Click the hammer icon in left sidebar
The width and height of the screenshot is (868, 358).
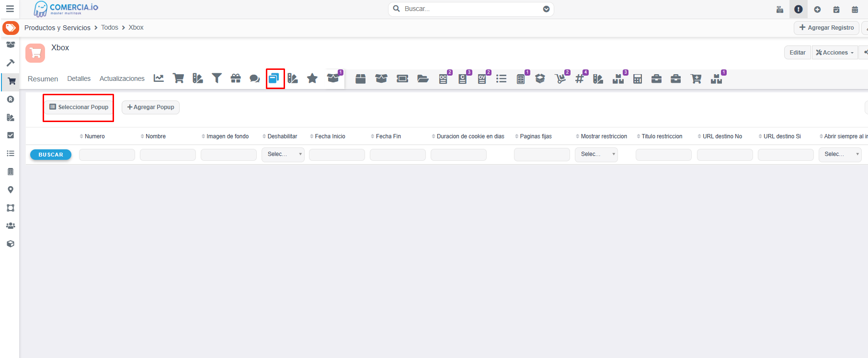[x=11, y=63]
